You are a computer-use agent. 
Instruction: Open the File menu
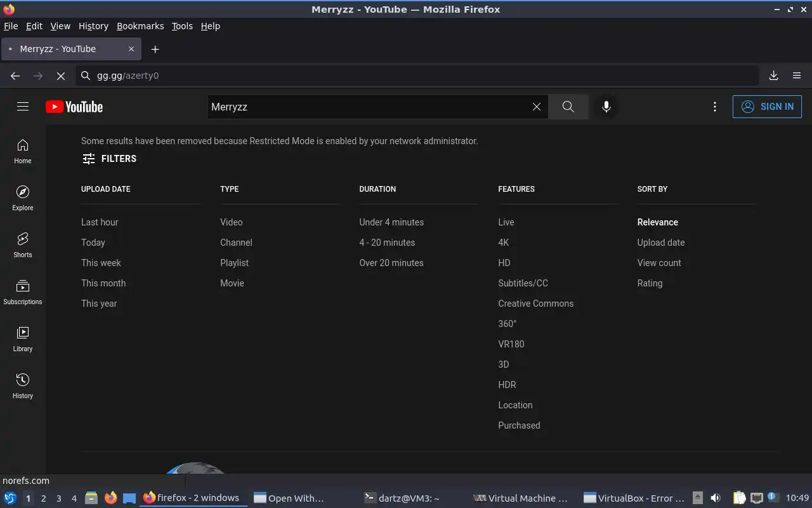pyautogui.click(x=11, y=26)
